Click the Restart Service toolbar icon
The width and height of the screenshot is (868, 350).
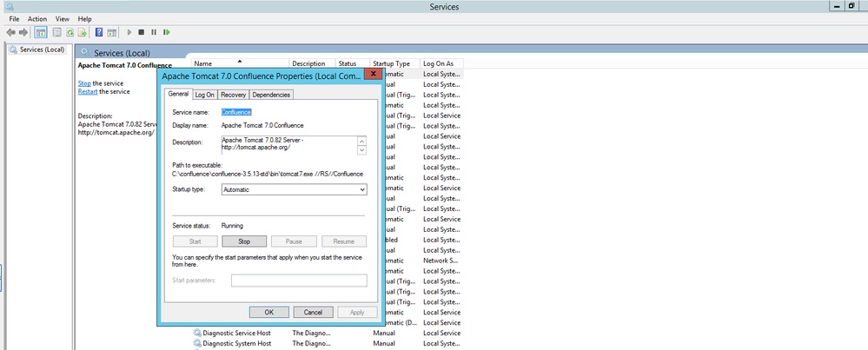pyautogui.click(x=166, y=33)
